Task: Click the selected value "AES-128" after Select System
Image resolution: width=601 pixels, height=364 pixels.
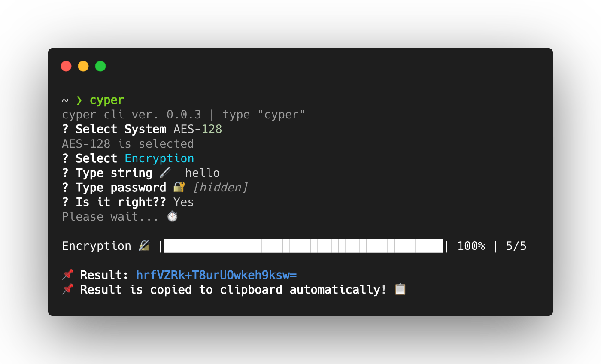Action: [198, 129]
